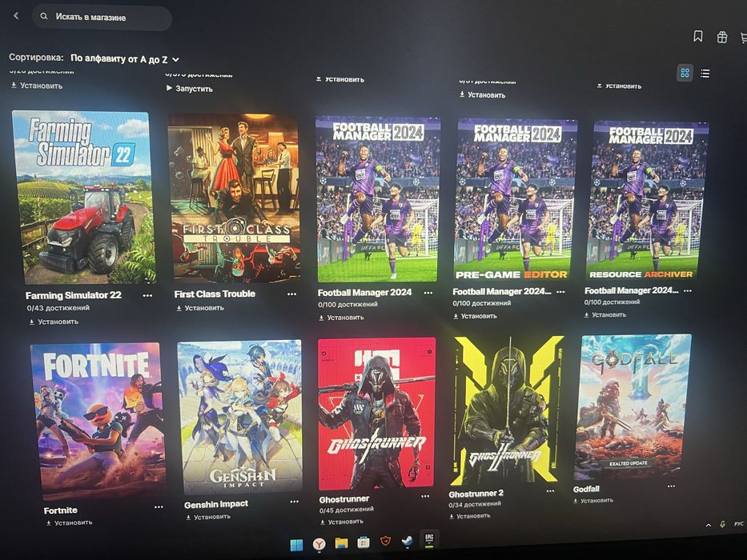
Task: Switch to list view layout
Action: (x=705, y=74)
